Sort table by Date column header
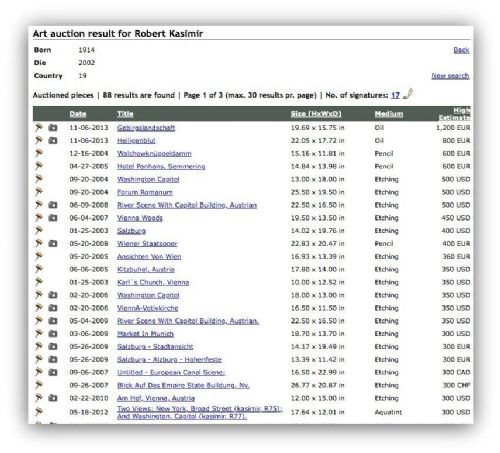 click(x=78, y=114)
